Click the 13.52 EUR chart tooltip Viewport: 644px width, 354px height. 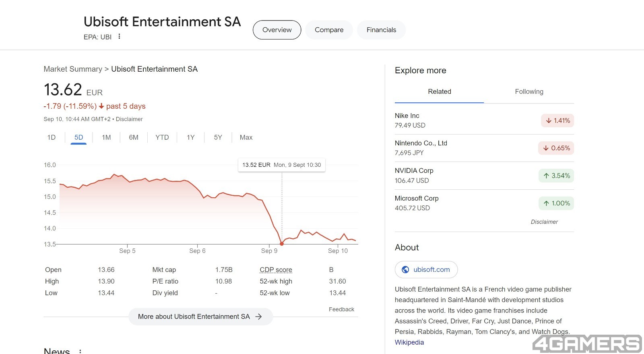(x=282, y=165)
